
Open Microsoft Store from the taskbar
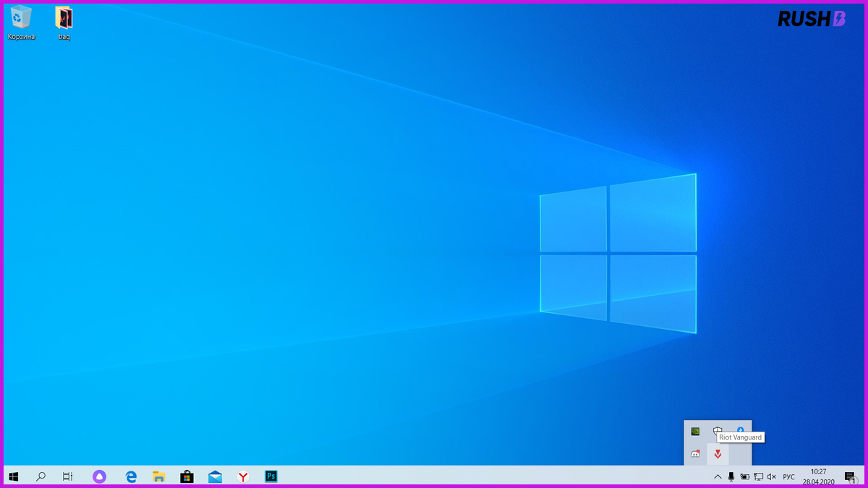pos(187,476)
